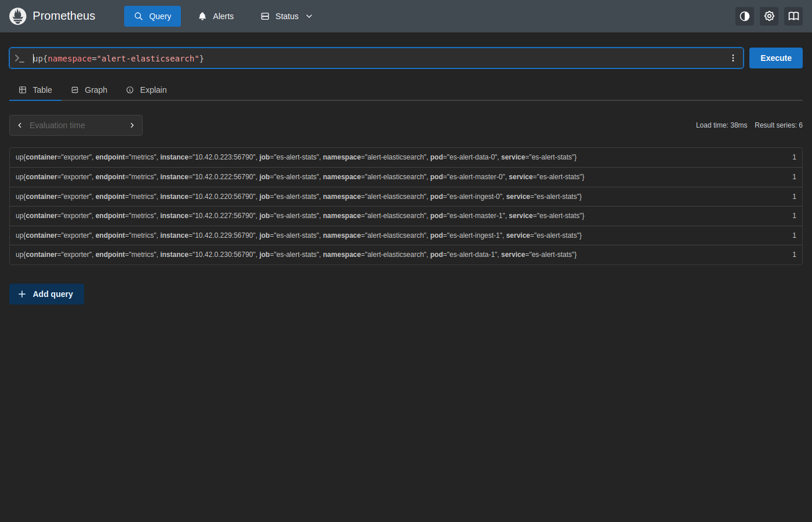This screenshot has height=522, width=812.
Task: Expand the Status dropdown menu
Action: tap(287, 16)
